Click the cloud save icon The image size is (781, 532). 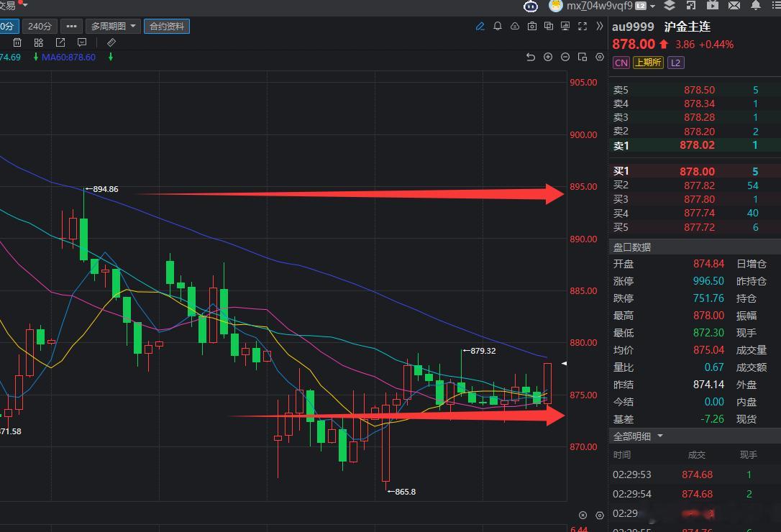pyautogui.click(x=515, y=27)
